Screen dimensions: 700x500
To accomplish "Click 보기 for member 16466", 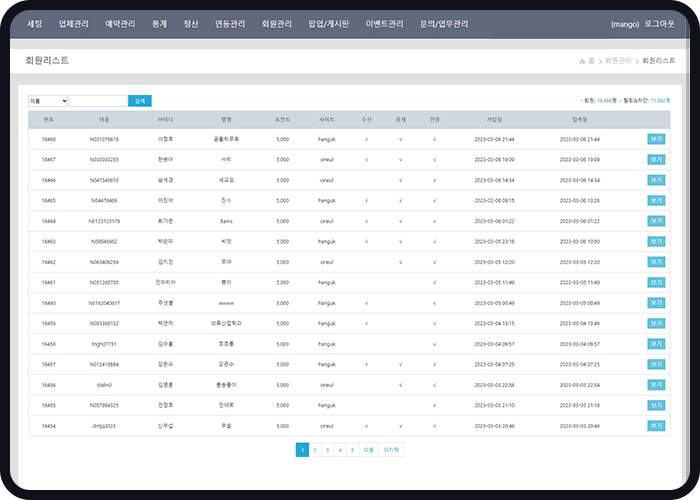I will click(x=656, y=180).
